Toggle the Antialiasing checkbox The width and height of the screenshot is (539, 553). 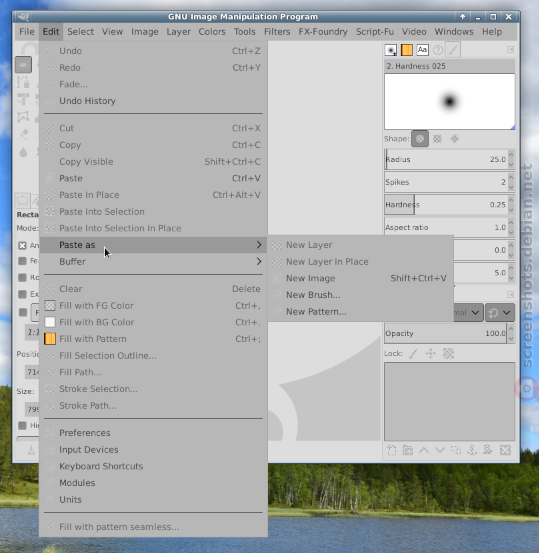point(23,245)
